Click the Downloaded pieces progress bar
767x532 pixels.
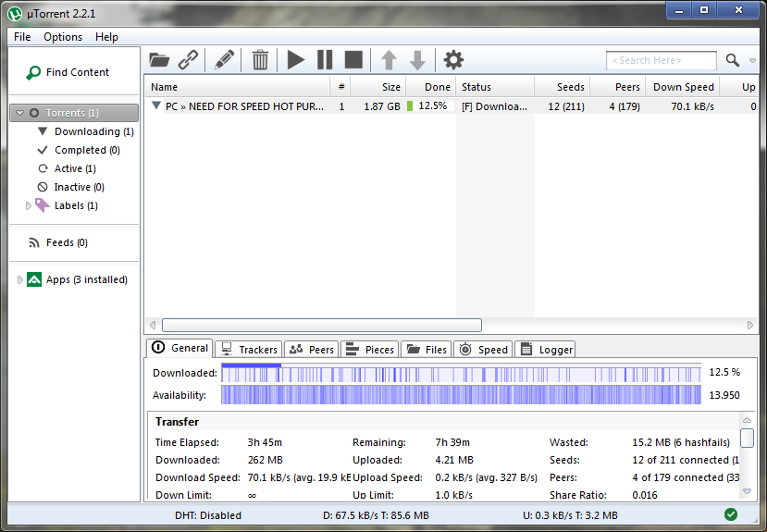[x=461, y=373]
